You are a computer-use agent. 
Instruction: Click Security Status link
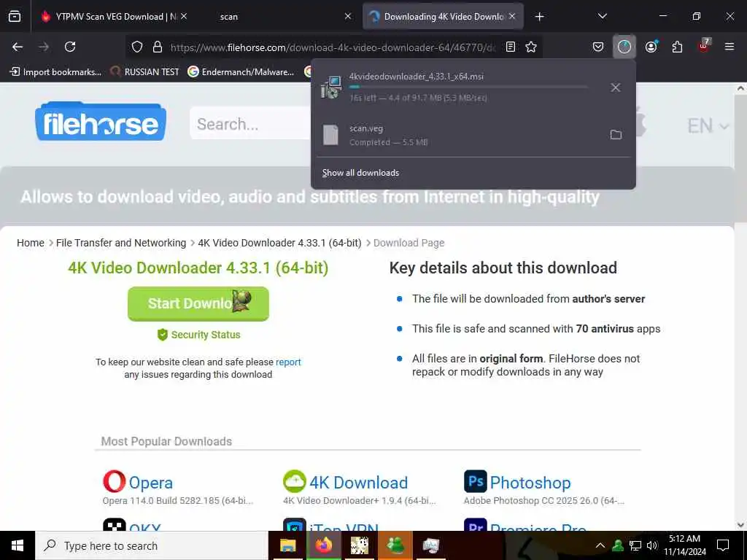click(198, 335)
